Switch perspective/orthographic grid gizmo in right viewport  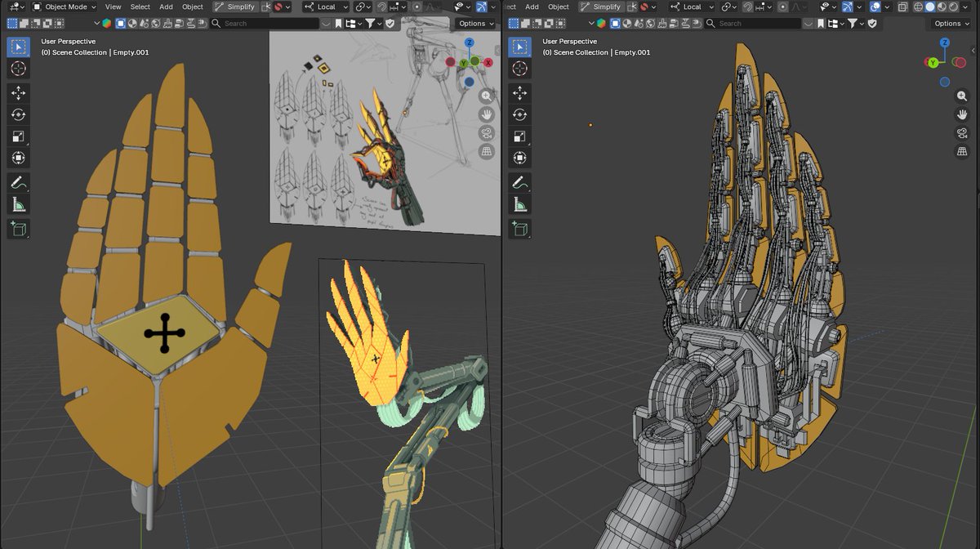click(x=962, y=152)
